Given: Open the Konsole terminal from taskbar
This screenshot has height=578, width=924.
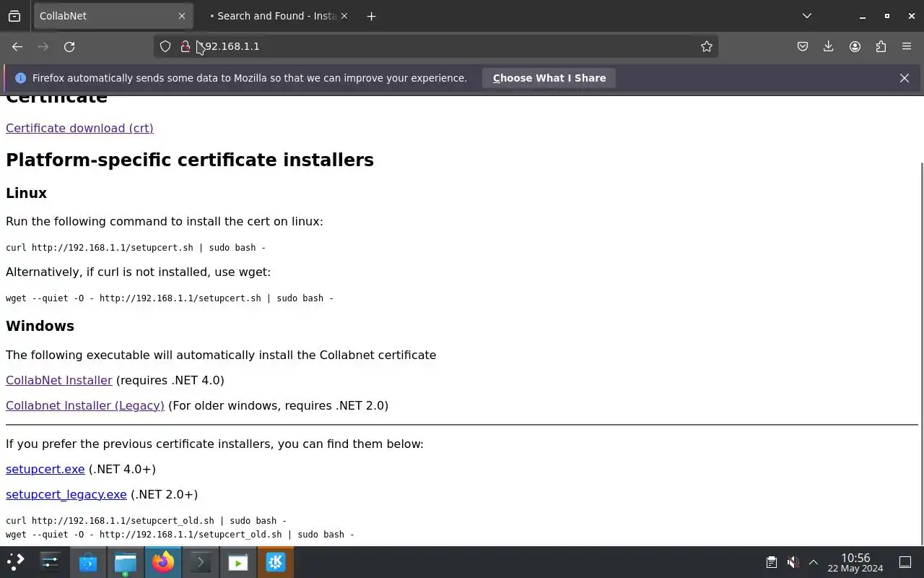Looking at the screenshot, I should (x=201, y=562).
